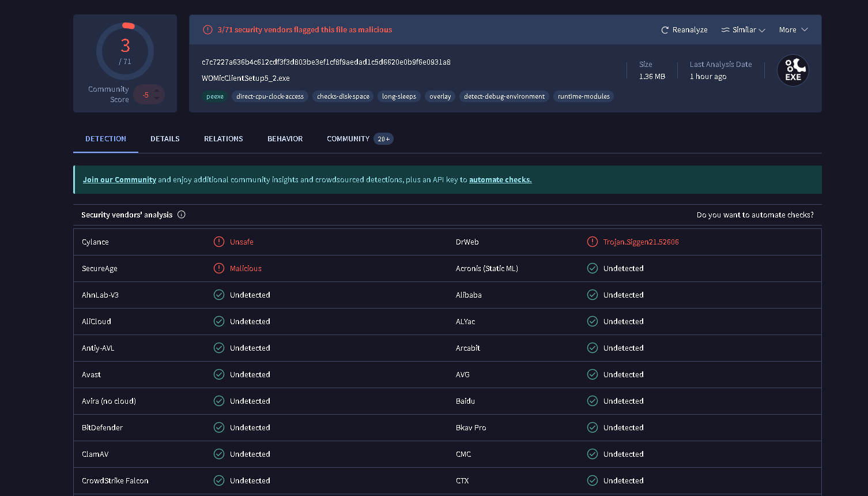
Task: Go to the Community tab
Action: coord(348,139)
